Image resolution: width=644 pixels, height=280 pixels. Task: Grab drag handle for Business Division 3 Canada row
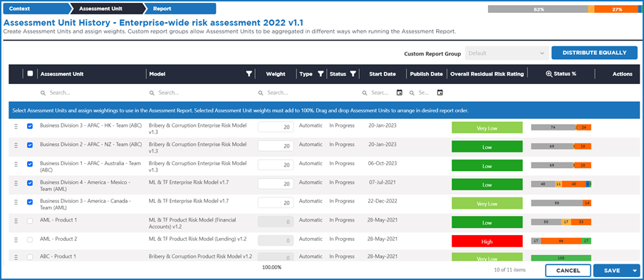(16, 202)
